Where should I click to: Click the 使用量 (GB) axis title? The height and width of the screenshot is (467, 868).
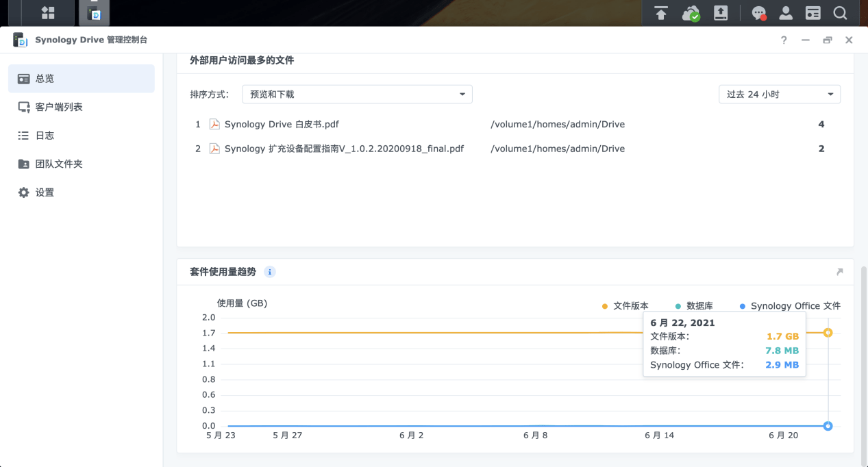(x=242, y=303)
